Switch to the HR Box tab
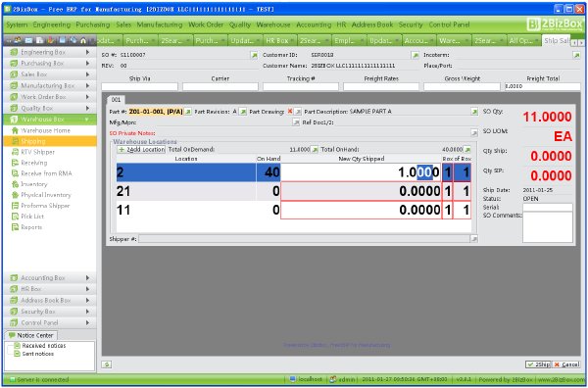 279,40
